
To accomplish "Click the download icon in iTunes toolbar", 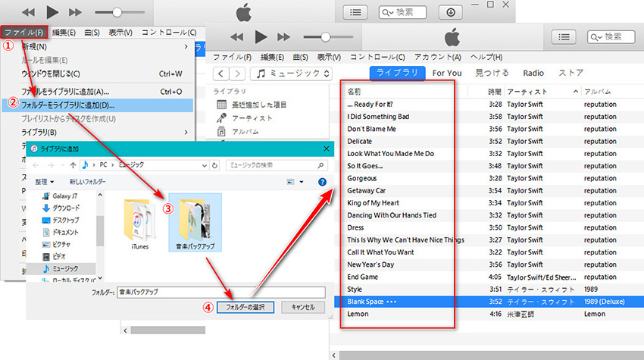I will pyautogui.click(x=450, y=12).
